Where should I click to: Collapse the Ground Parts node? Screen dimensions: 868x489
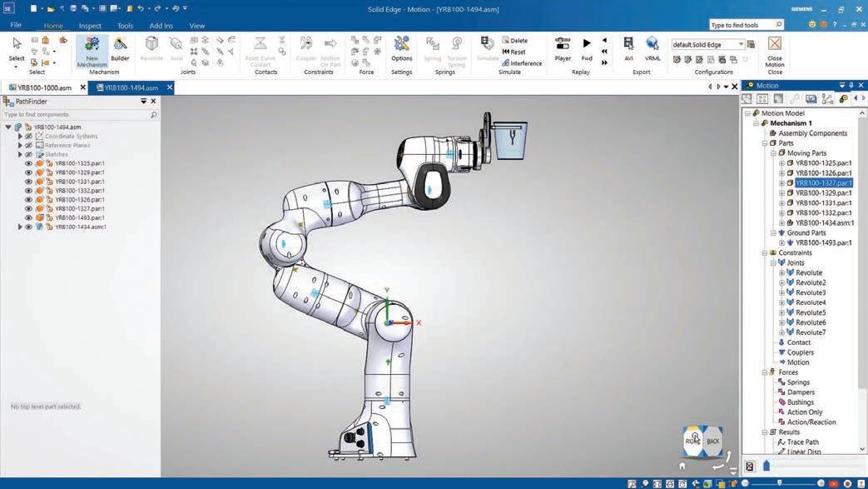tap(773, 233)
